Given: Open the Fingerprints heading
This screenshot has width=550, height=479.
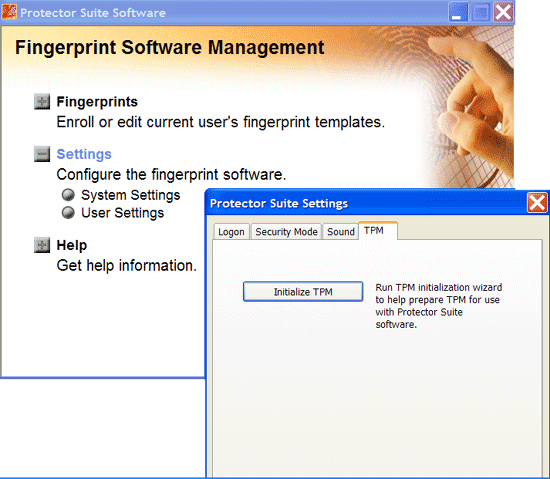Looking at the screenshot, I should [x=97, y=102].
